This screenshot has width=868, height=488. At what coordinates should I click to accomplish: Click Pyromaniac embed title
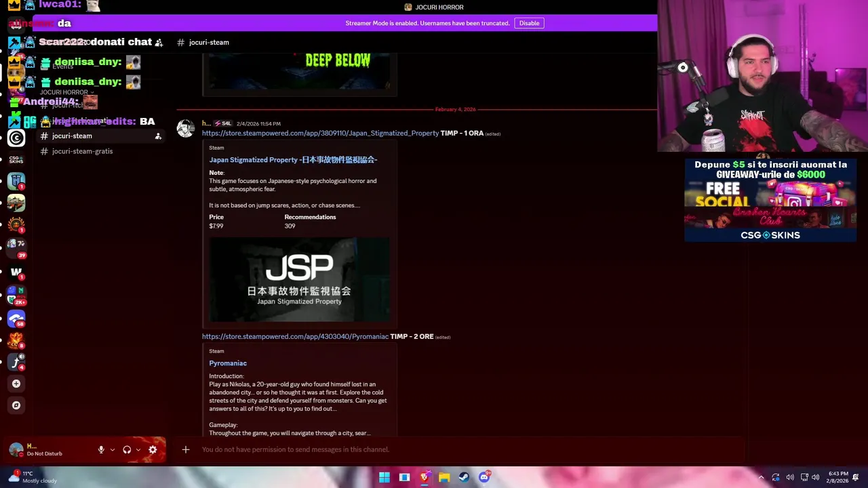click(228, 363)
